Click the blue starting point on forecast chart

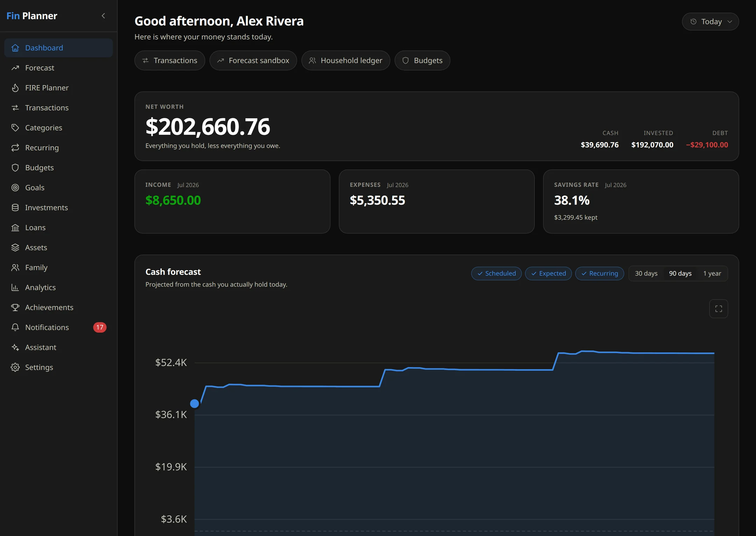pyautogui.click(x=195, y=404)
